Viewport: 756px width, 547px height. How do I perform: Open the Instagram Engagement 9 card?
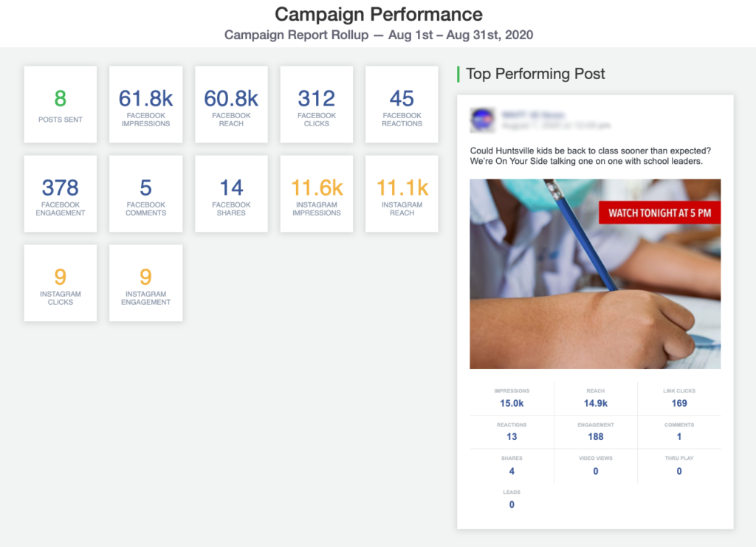(145, 283)
